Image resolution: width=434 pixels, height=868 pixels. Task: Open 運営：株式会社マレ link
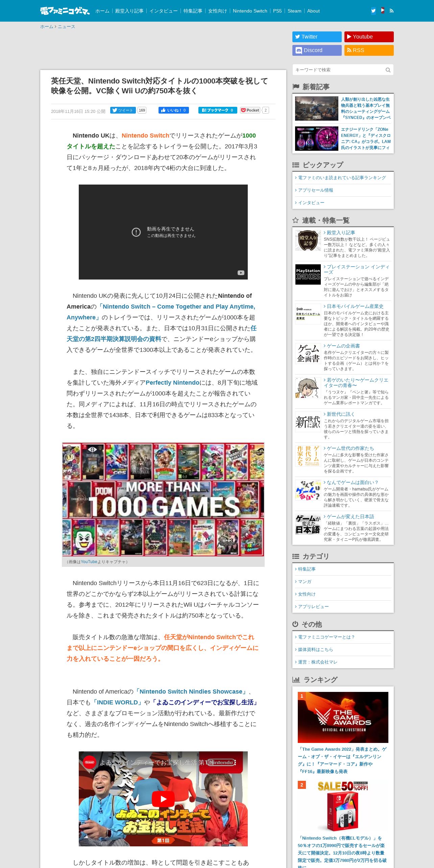point(317,662)
